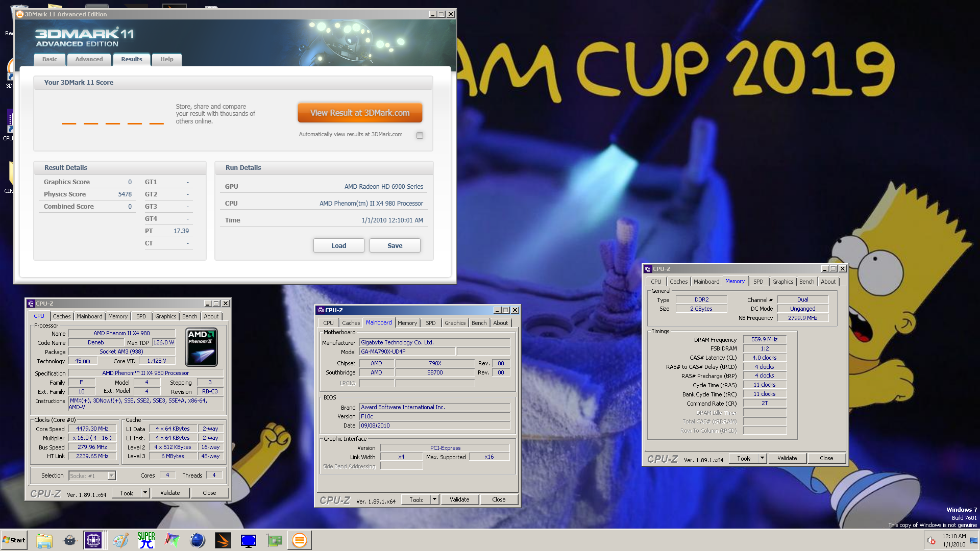Select the orange 3DMark 11 taskbar button
The height and width of the screenshot is (551, 980).
(300, 540)
